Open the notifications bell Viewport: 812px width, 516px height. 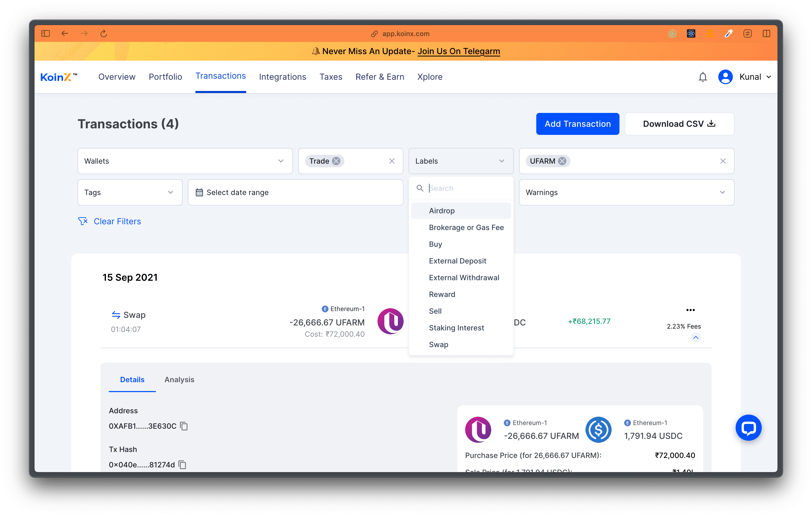pos(703,77)
